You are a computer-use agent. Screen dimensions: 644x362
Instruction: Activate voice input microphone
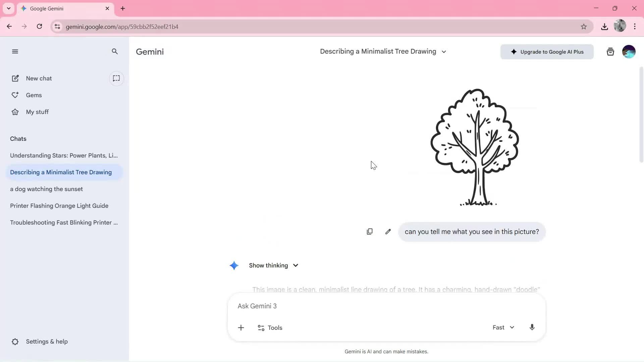[x=532, y=327]
